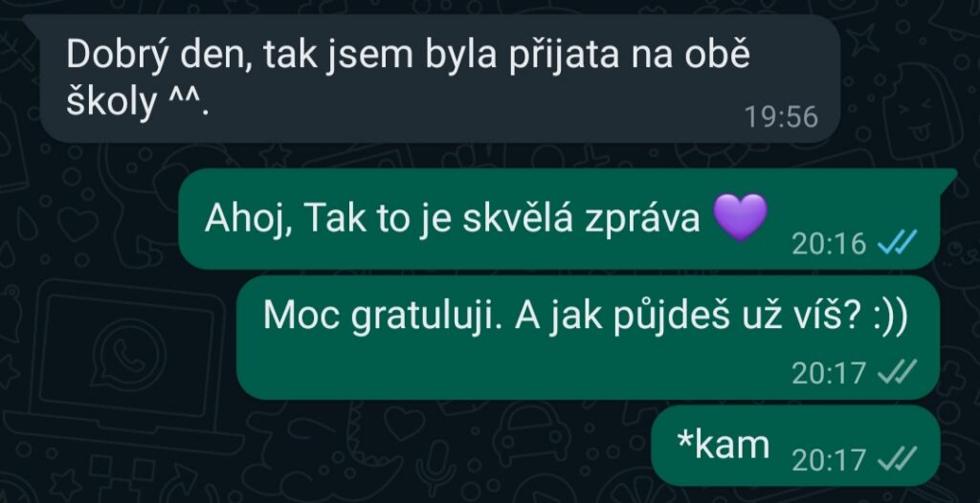Tap grey checkmarks on *kam message

pos(898,459)
